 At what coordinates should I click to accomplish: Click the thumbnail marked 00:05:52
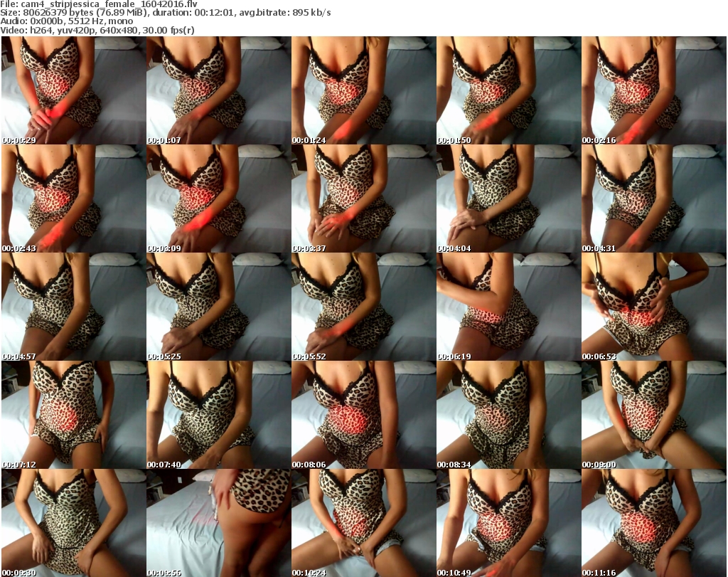point(363,307)
